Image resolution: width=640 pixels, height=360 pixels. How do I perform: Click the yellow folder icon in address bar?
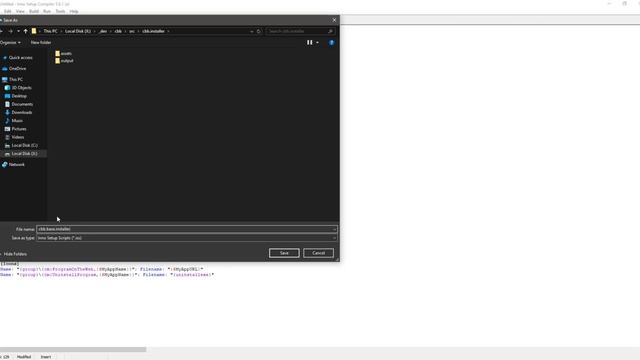click(x=34, y=31)
